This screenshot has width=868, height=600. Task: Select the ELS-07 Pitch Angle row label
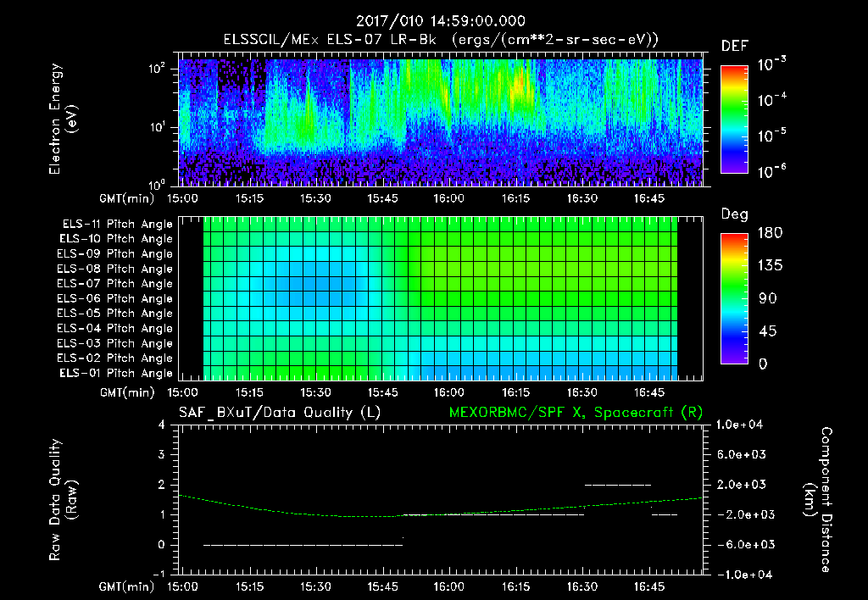pyautogui.click(x=115, y=284)
